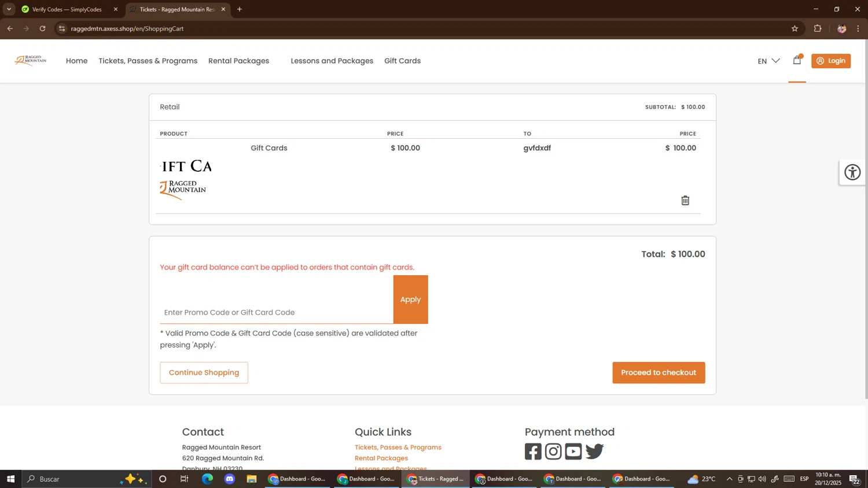Open Discord from taskbar
The height and width of the screenshot is (488, 868).
(x=230, y=479)
